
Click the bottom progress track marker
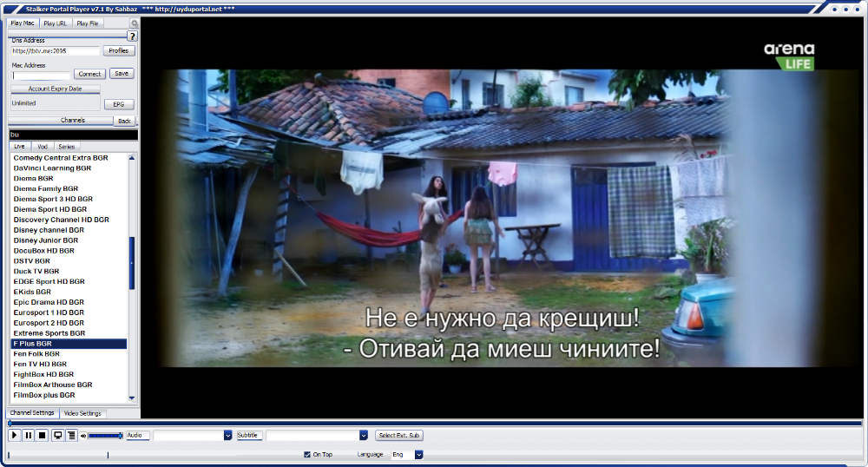(x=108, y=455)
